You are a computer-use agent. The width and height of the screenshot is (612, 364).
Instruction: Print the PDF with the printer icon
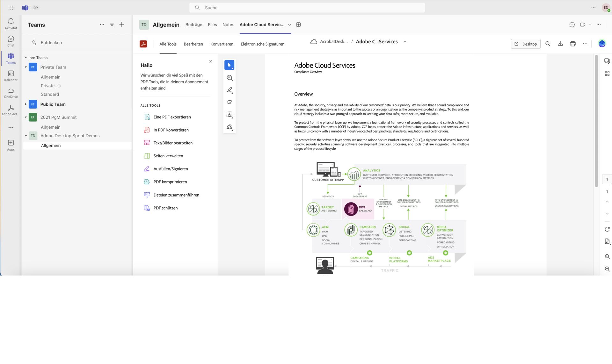[573, 44]
